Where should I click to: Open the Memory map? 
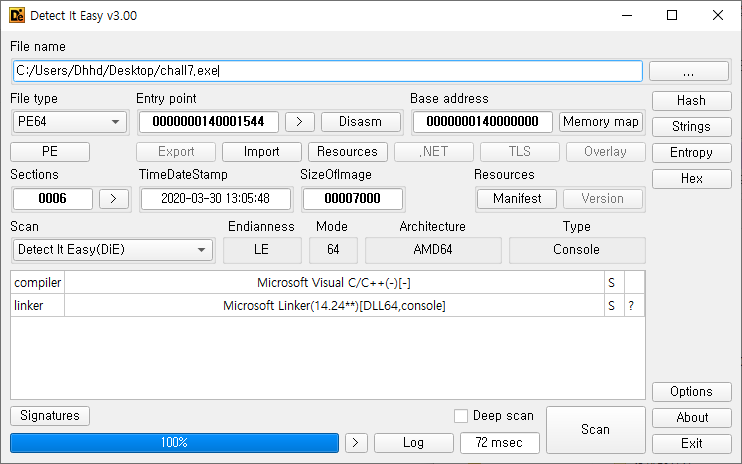(601, 122)
